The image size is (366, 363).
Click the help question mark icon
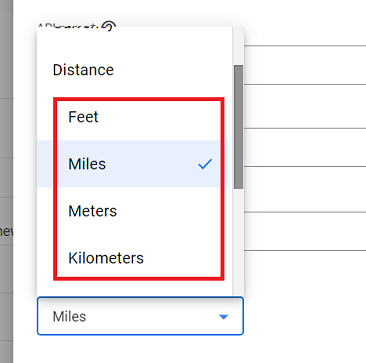[x=109, y=26]
